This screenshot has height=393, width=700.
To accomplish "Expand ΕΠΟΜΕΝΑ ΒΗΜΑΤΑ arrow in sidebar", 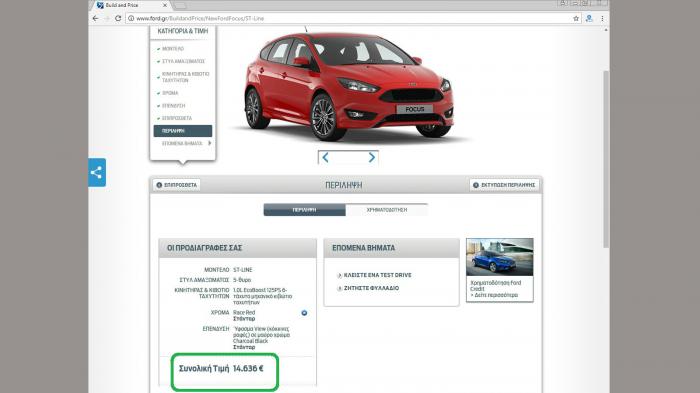I will pos(209,143).
